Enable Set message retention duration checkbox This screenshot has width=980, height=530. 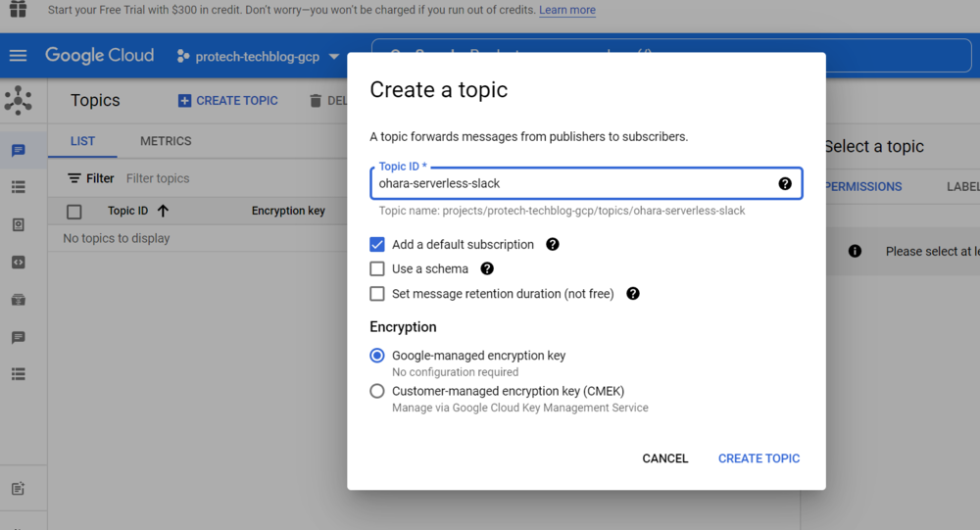(377, 294)
